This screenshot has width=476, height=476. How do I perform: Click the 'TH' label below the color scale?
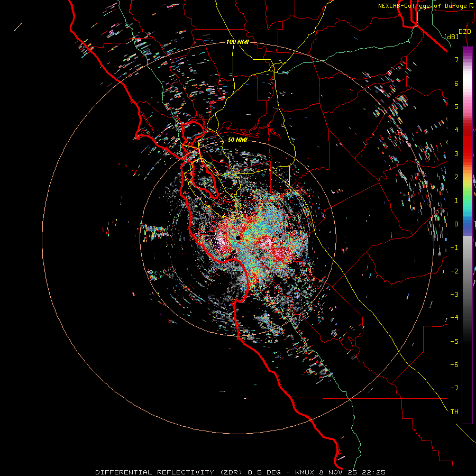[454, 411]
